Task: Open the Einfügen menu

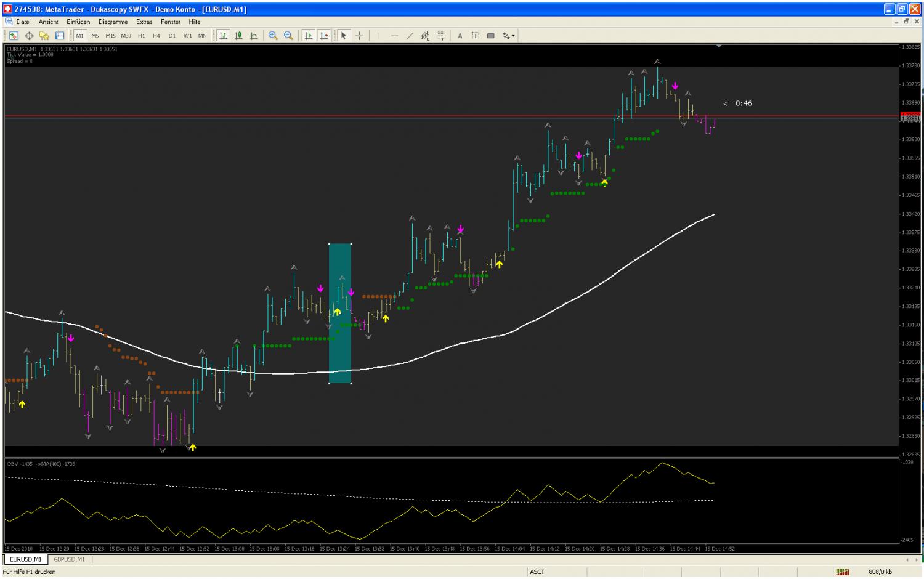Action: pos(78,22)
